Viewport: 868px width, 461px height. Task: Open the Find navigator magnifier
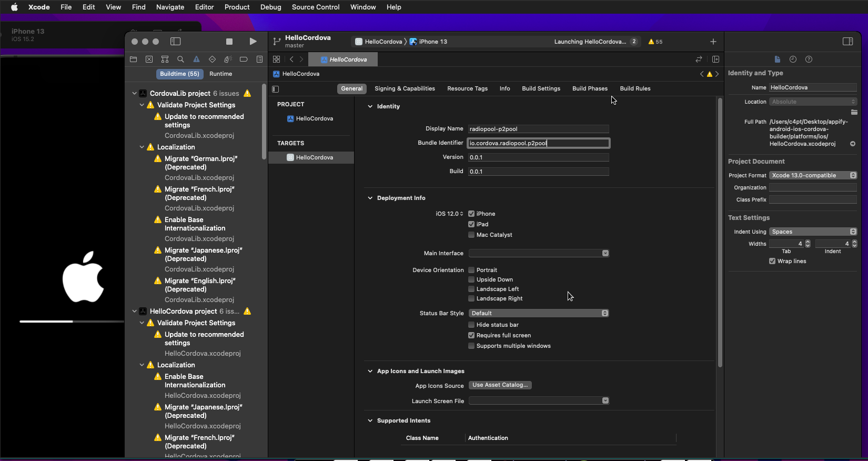[181, 59]
